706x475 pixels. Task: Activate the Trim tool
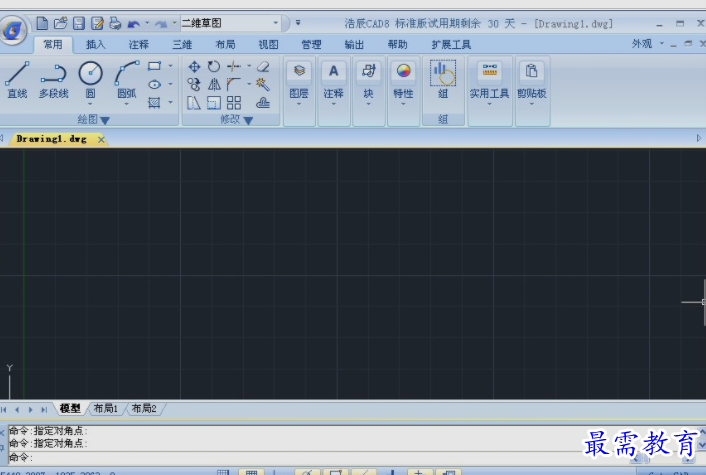pos(234,67)
